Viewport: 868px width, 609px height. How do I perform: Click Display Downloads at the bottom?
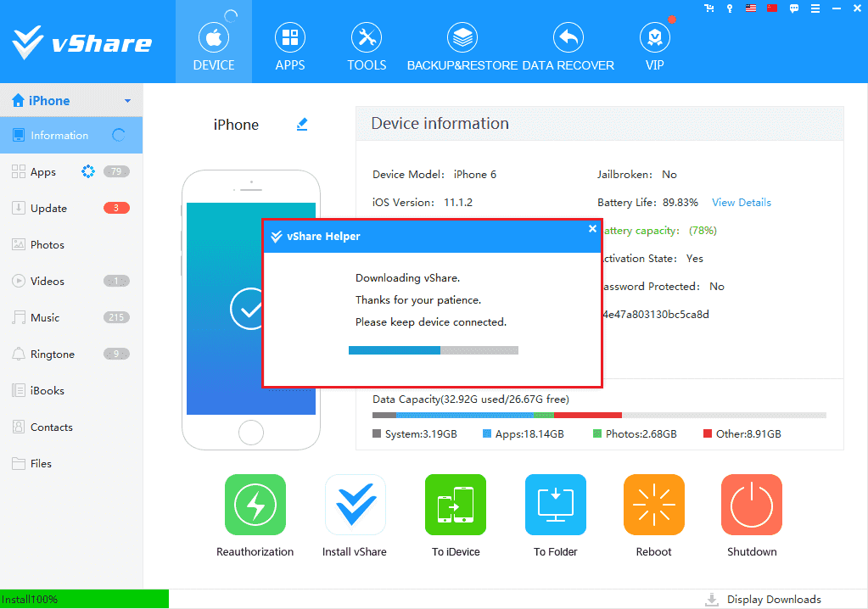click(x=763, y=600)
